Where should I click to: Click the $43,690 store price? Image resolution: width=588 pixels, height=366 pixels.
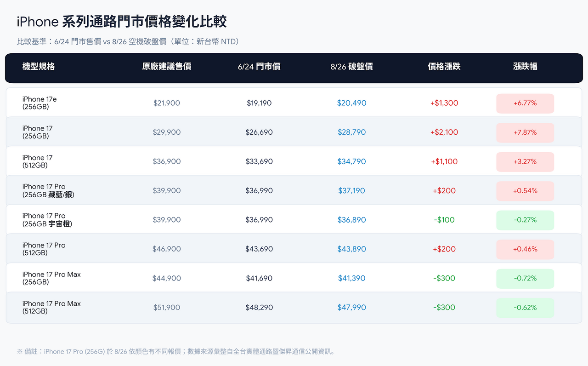(259, 249)
